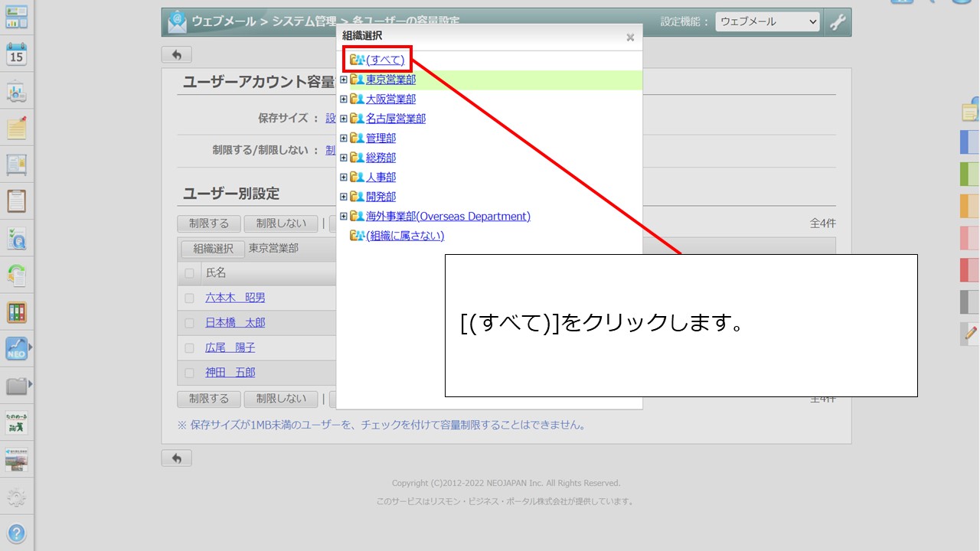Open the gear settings icon in sidebar

16,498
